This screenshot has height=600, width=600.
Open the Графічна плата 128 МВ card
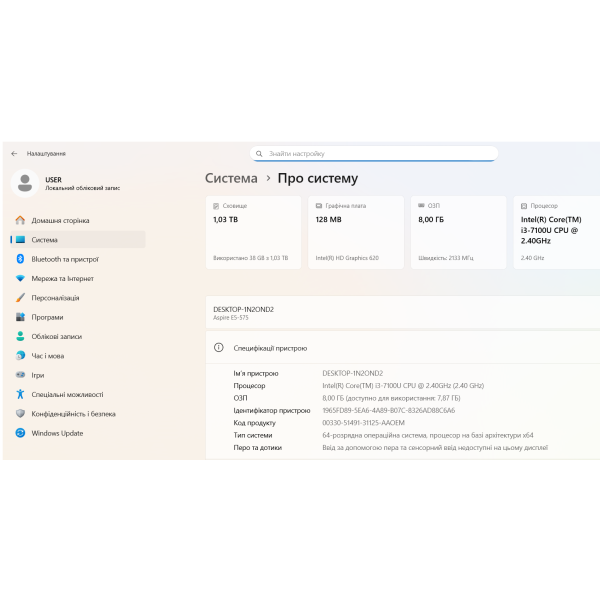pos(356,232)
